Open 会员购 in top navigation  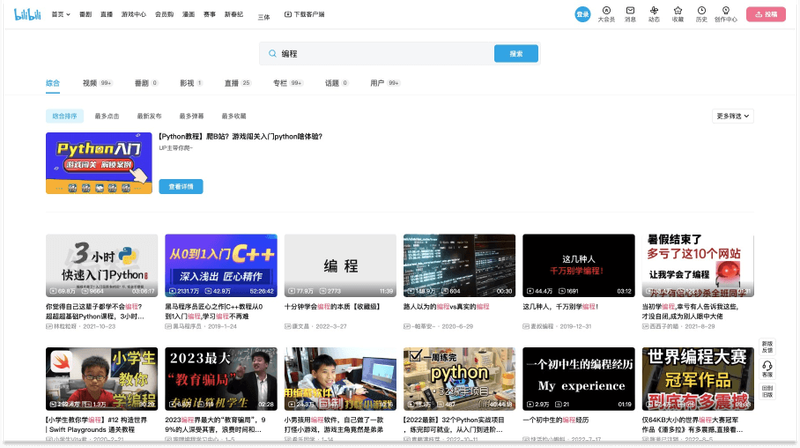(164, 14)
